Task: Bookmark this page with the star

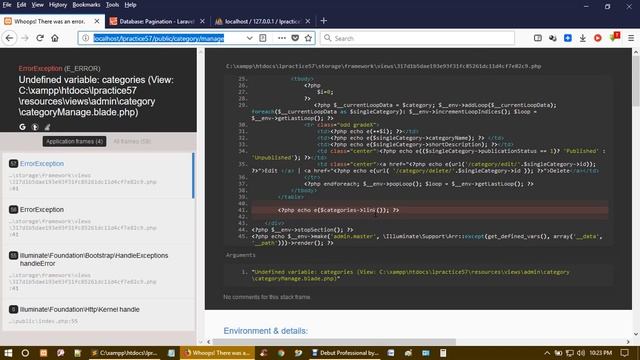Action: (x=308, y=38)
